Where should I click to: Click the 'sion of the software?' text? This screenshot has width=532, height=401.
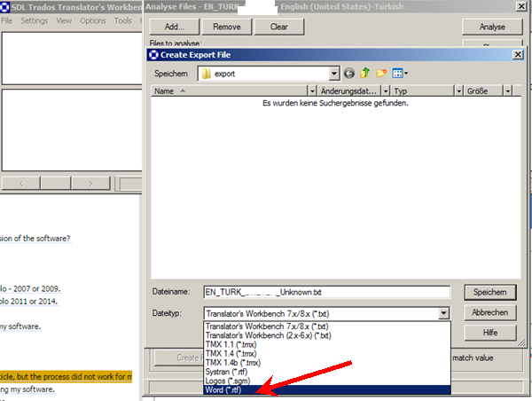(35, 239)
